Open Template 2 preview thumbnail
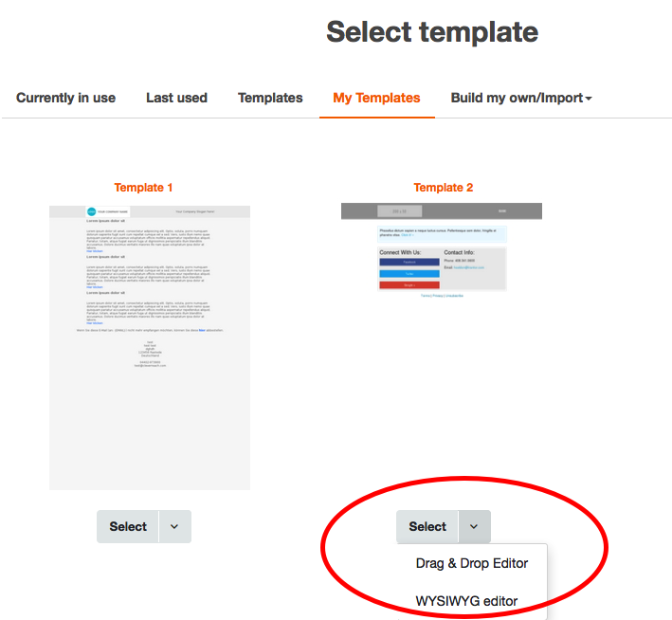672x620 pixels. pos(442,251)
